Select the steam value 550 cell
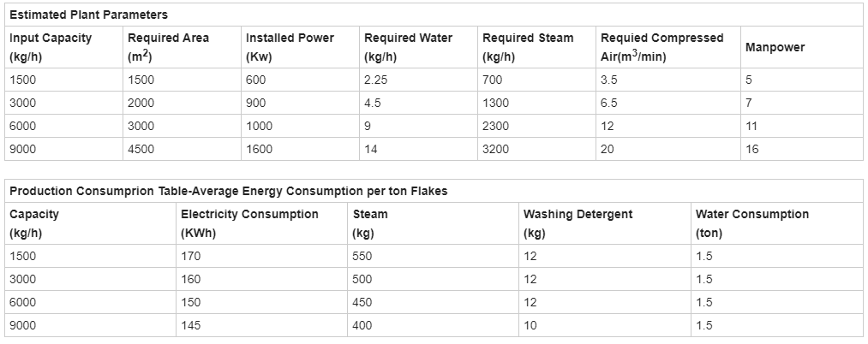The width and height of the screenshot is (868, 344). [x=433, y=256]
